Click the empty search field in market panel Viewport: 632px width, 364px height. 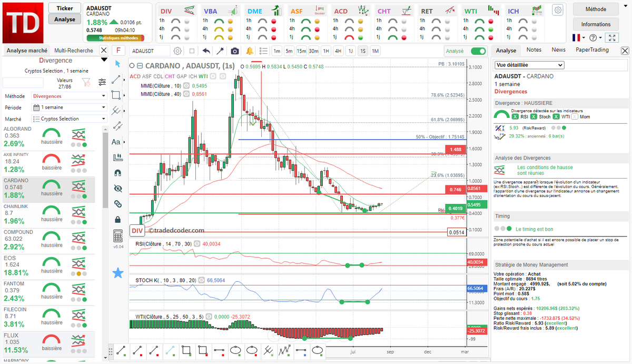[x=23, y=83]
